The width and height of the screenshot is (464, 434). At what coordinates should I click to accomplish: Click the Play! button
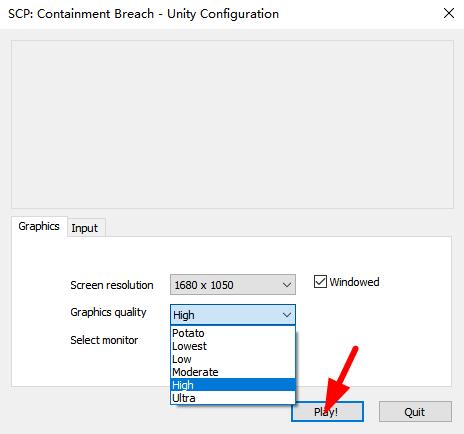pos(327,412)
